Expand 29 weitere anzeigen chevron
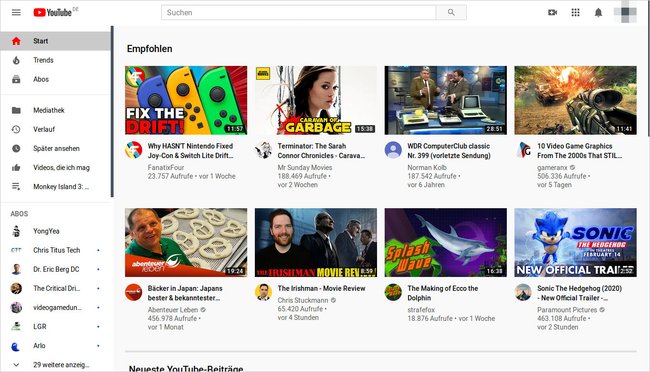This screenshot has width=650, height=372. [x=16, y=365]
